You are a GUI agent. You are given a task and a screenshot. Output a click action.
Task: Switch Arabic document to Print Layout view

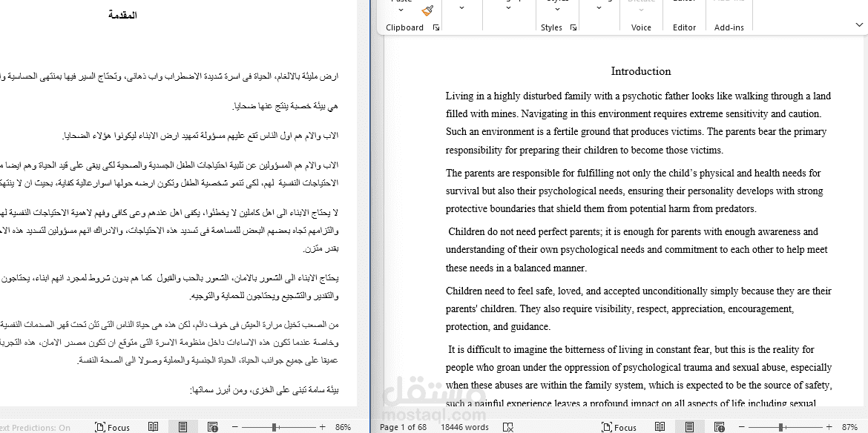pyautogui.click(x=183, y=427)
